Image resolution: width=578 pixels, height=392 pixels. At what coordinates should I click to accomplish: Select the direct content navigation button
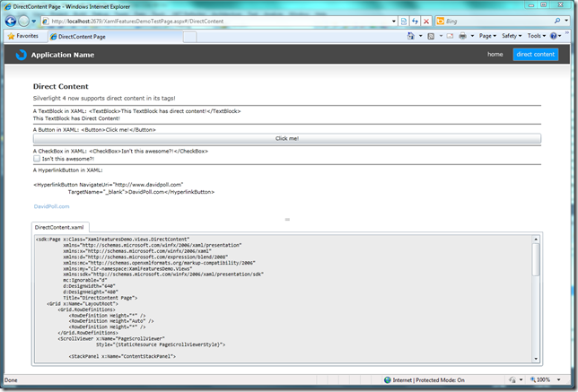coord(536,55)
